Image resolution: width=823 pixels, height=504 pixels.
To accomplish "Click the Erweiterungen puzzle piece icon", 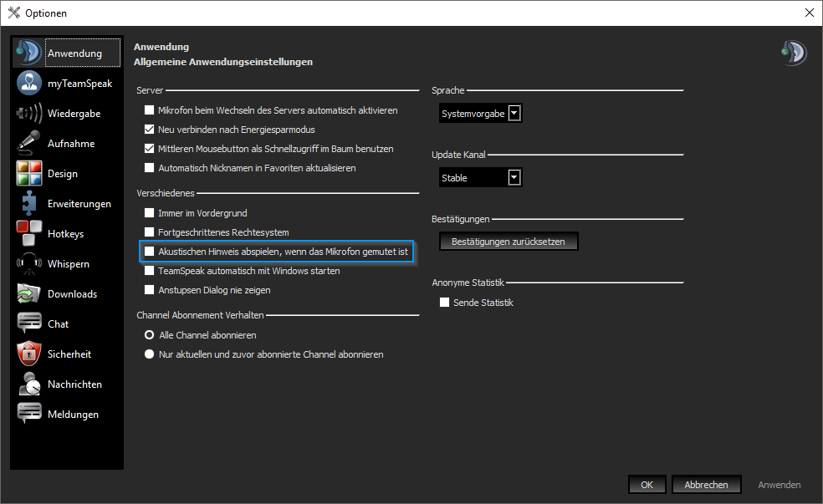I will [29, 203].
